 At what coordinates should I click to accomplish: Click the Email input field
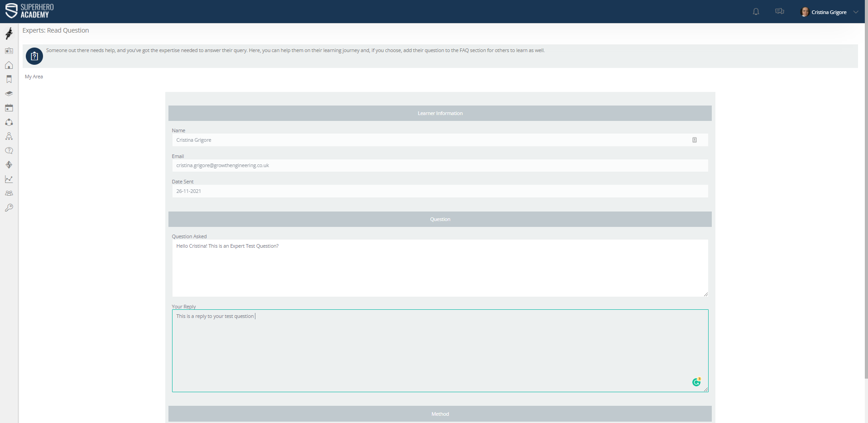[439, 166]
